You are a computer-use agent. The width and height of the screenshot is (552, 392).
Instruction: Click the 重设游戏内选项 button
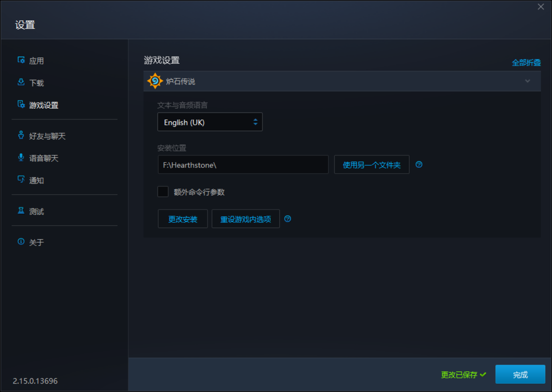(246, 219)
